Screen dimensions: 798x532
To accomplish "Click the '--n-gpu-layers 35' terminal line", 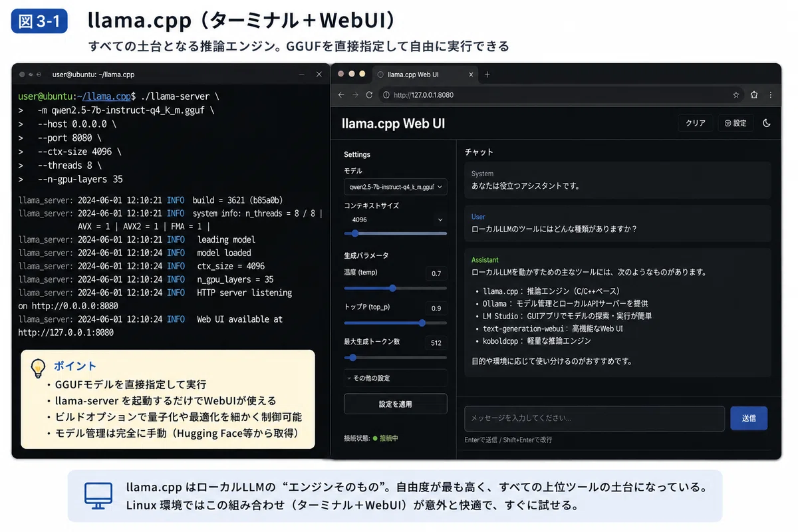I will tap(80, 179).
